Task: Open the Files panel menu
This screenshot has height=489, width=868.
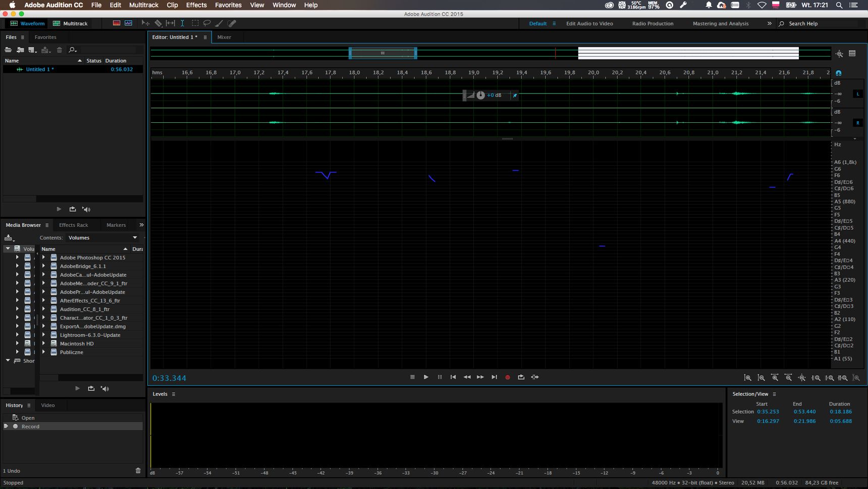Action: click(22, 37)
